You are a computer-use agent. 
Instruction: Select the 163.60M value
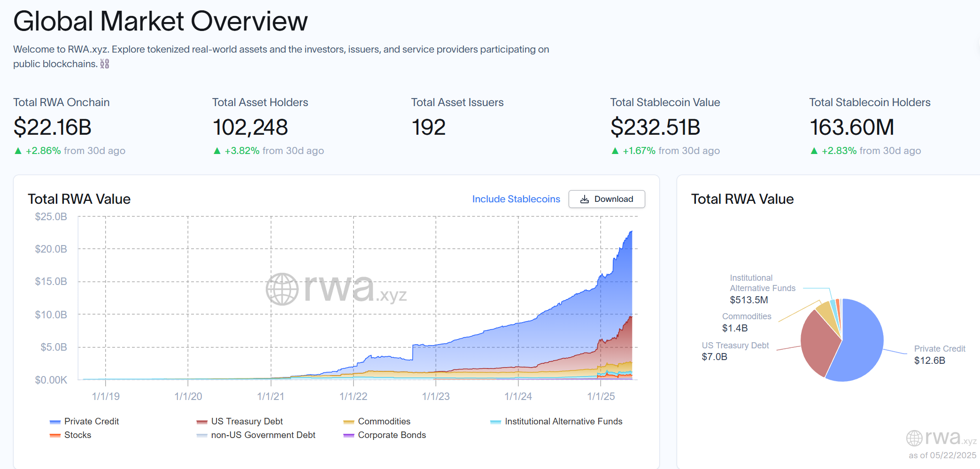point(852,127)
